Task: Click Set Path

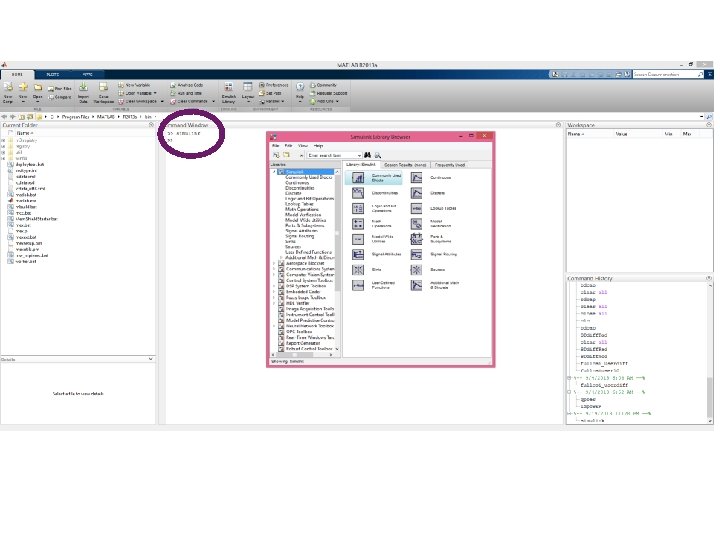Action: [270, 93]
